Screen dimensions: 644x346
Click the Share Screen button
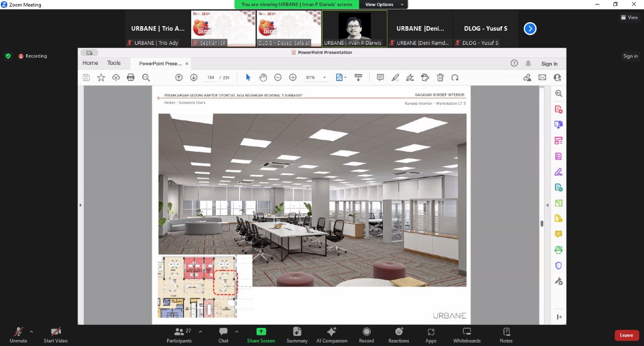261,335
